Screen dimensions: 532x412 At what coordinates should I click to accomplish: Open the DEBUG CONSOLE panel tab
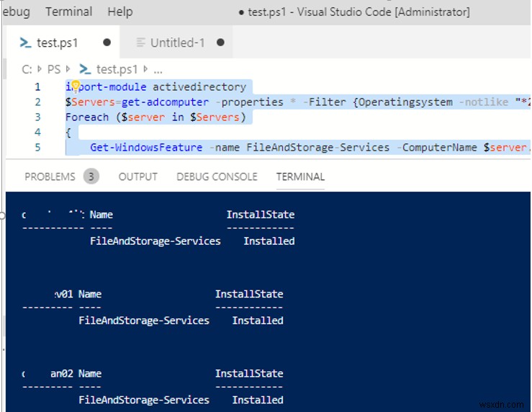(x=217, y=176)
